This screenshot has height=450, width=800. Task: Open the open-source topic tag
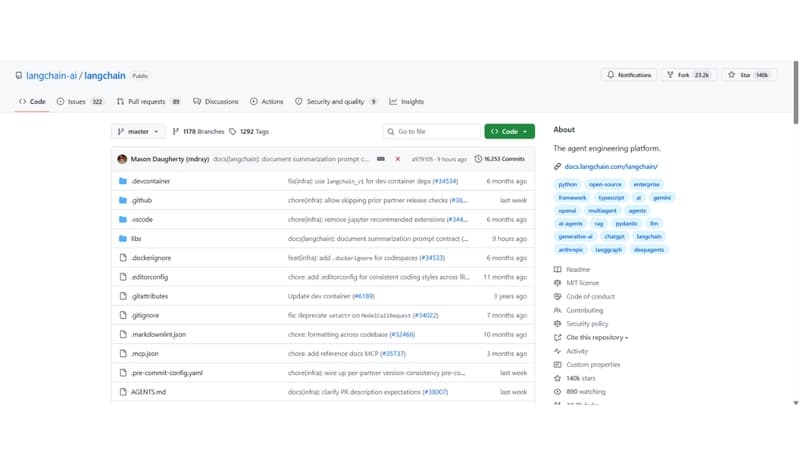tap(605, 184)
